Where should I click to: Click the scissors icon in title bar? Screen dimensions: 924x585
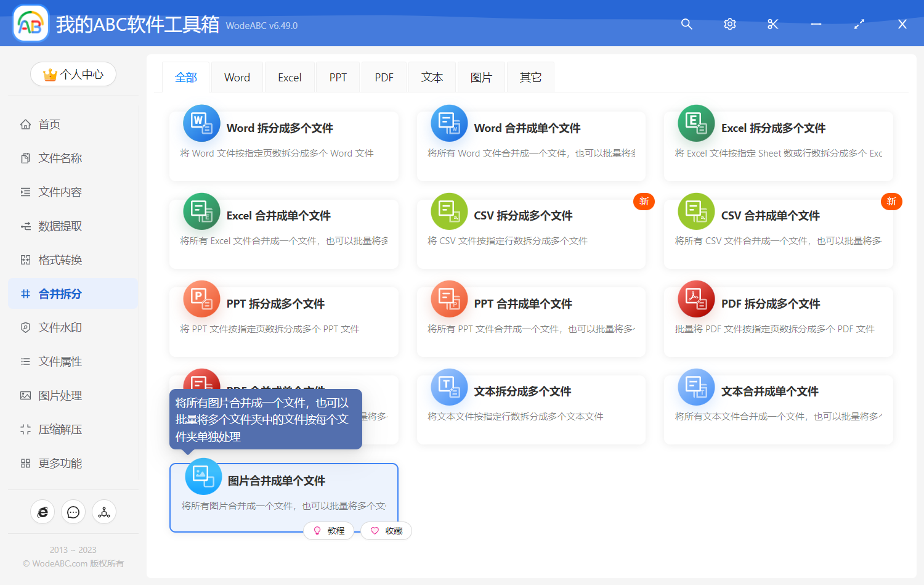(x=772, y=24)
